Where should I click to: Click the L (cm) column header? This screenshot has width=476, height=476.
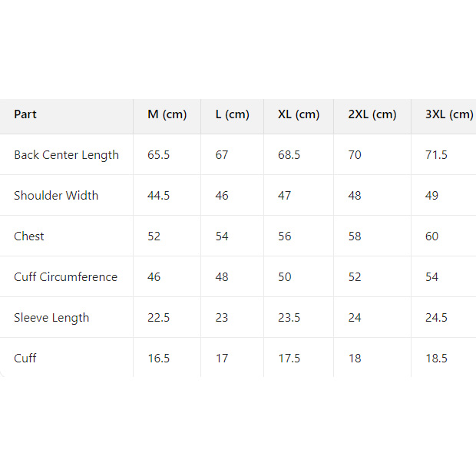tap(232, 114)
